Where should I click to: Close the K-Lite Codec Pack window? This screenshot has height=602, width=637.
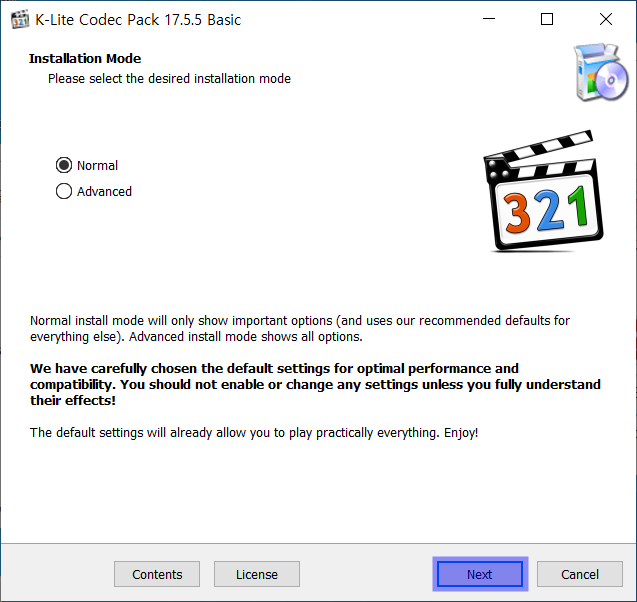point(606,19)
